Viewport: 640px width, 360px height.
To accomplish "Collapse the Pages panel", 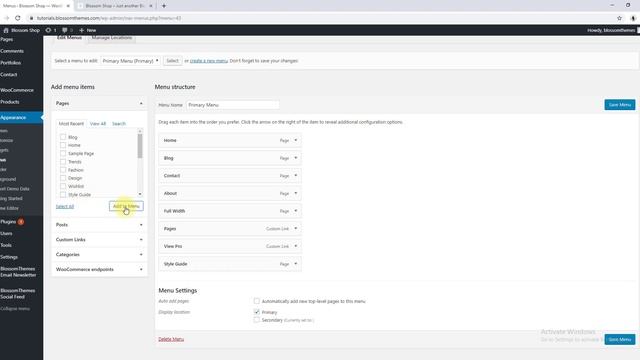I will tap(141, 103).
